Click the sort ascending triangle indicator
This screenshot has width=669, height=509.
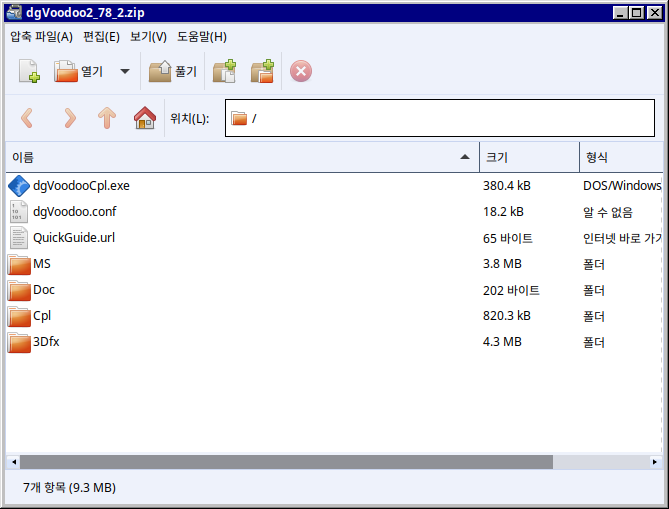[x=465, y=157]
